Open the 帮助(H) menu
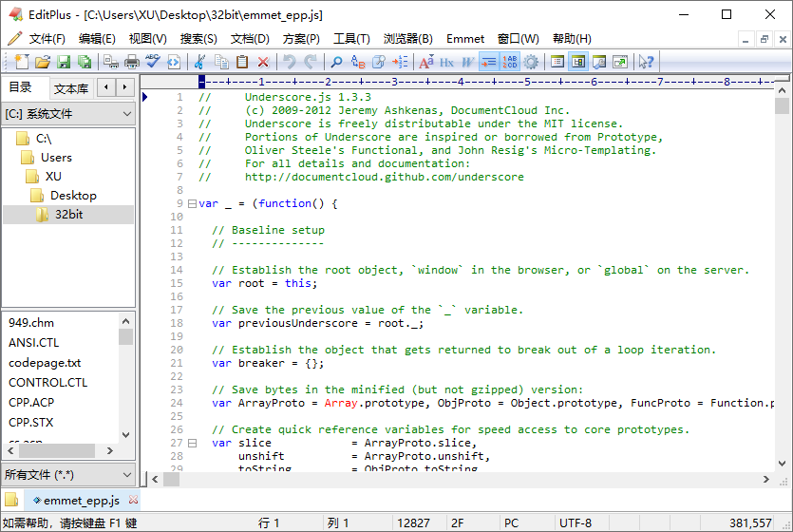 click(x=572, y=38)
